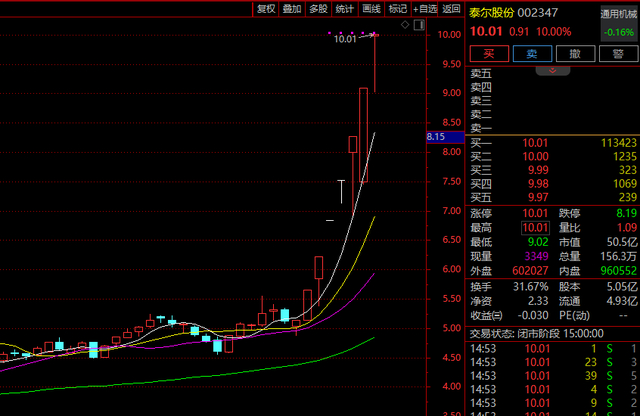Click the diamond icon above chart
640x416 pixels.
coord(405,25)
